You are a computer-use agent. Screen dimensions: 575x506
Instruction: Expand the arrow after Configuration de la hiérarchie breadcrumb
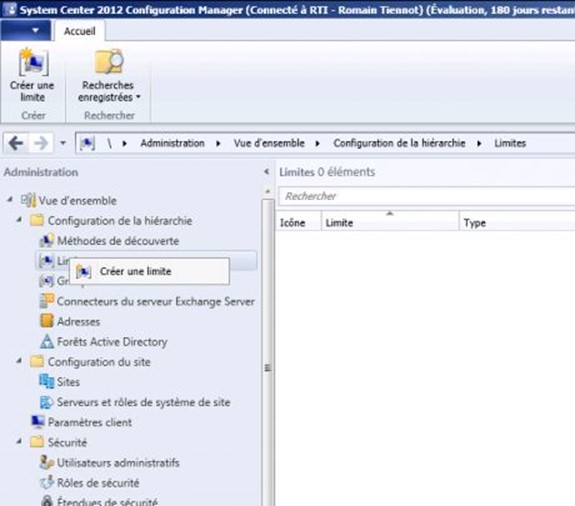(479, 143)
